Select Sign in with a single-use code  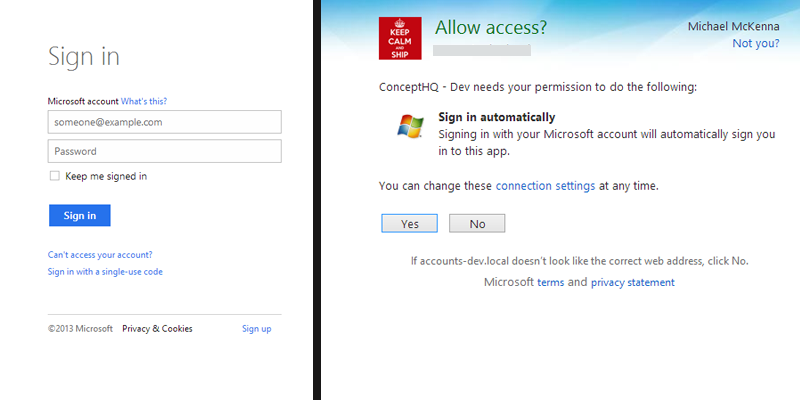pos(105,271)
